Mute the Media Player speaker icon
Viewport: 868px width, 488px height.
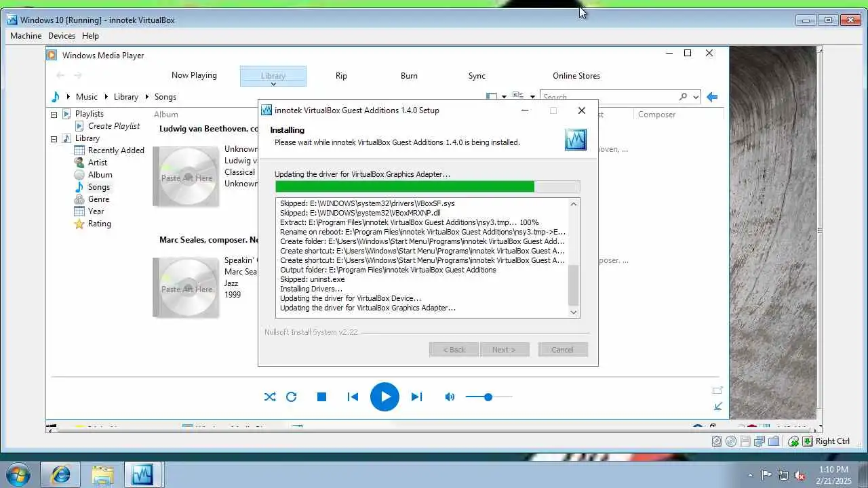tap(450, 397)
